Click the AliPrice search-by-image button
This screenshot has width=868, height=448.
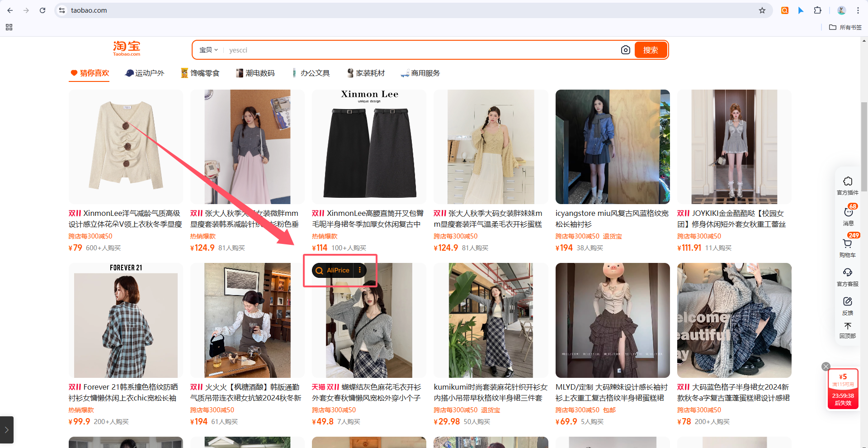pyautogui.click(x=333, y=270)
